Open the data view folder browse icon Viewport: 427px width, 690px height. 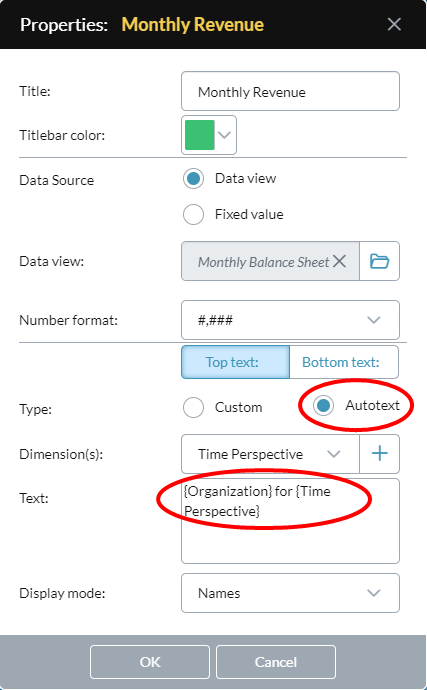pyautogui.click(x=379, y=261)
